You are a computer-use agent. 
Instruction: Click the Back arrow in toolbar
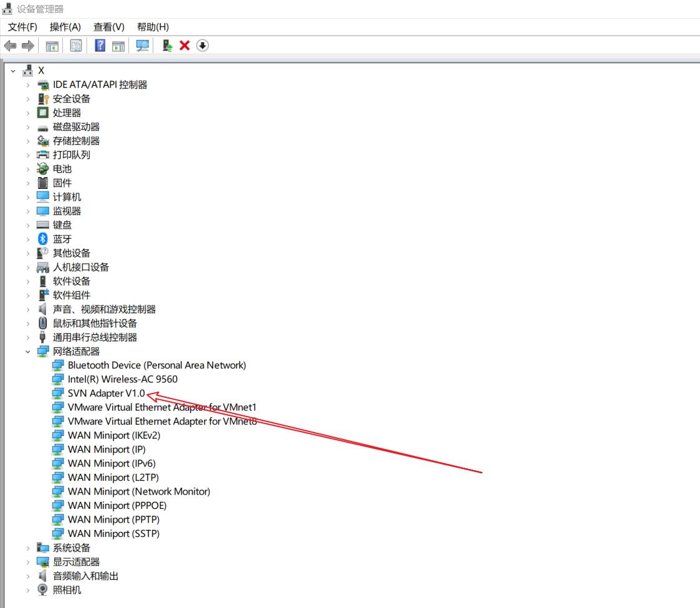(10, 46)
